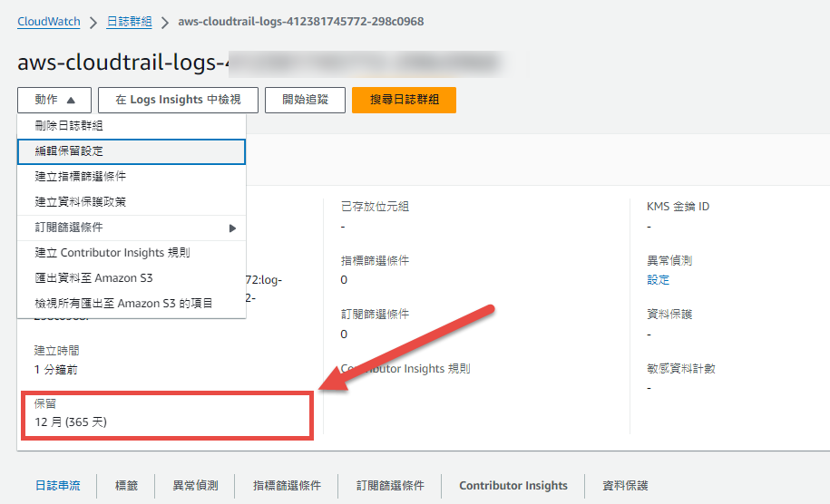Switch to Contributor Insights tab
830x504 pixels.
click(x=513, y=486)
